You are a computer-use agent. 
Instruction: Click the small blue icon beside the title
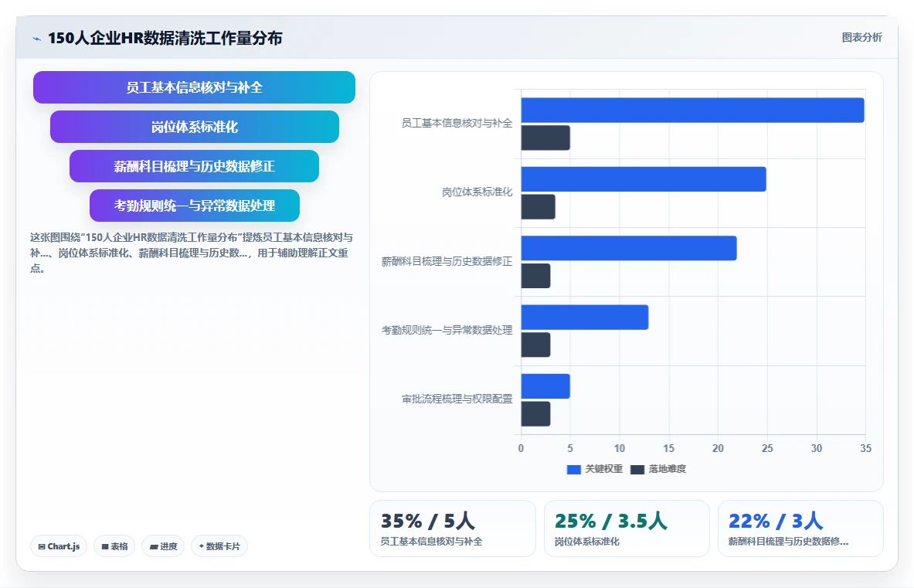(x=37, y=39)
